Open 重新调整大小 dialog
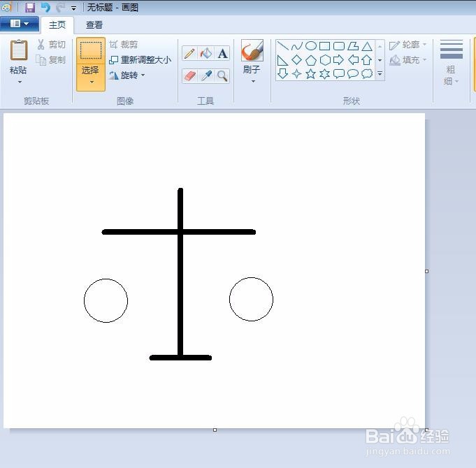 point(140,60)
